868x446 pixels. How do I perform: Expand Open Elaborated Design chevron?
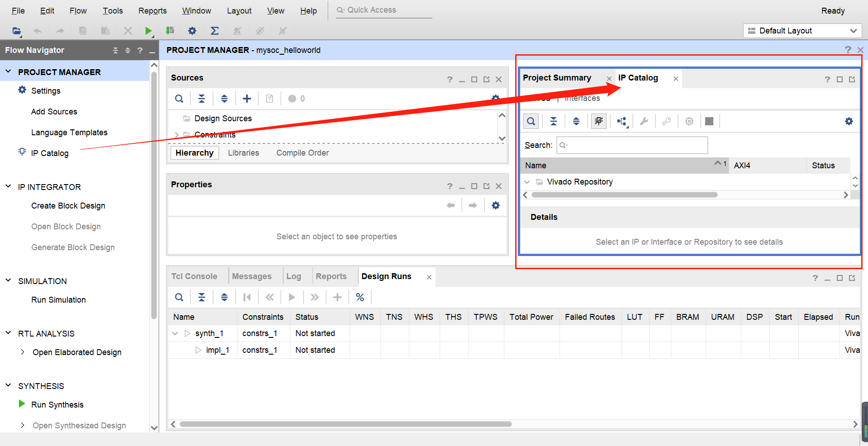pyautogui.click(x=22, y=352)
